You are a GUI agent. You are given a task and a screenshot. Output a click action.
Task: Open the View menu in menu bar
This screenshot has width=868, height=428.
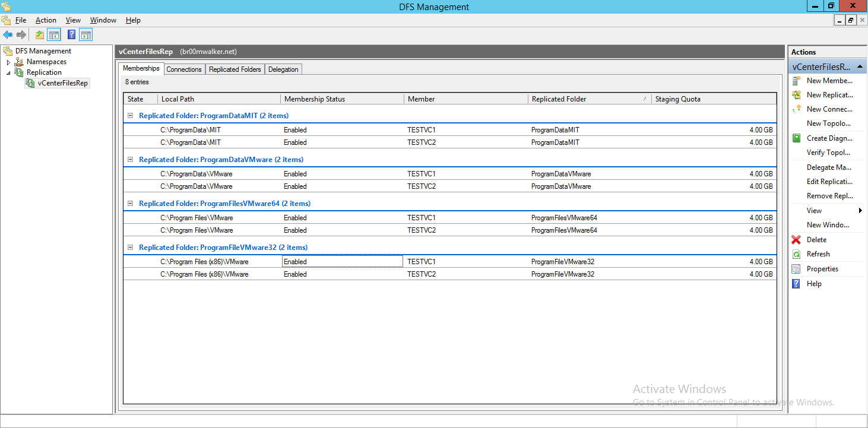pyautogui.click(x=73, y=20)
